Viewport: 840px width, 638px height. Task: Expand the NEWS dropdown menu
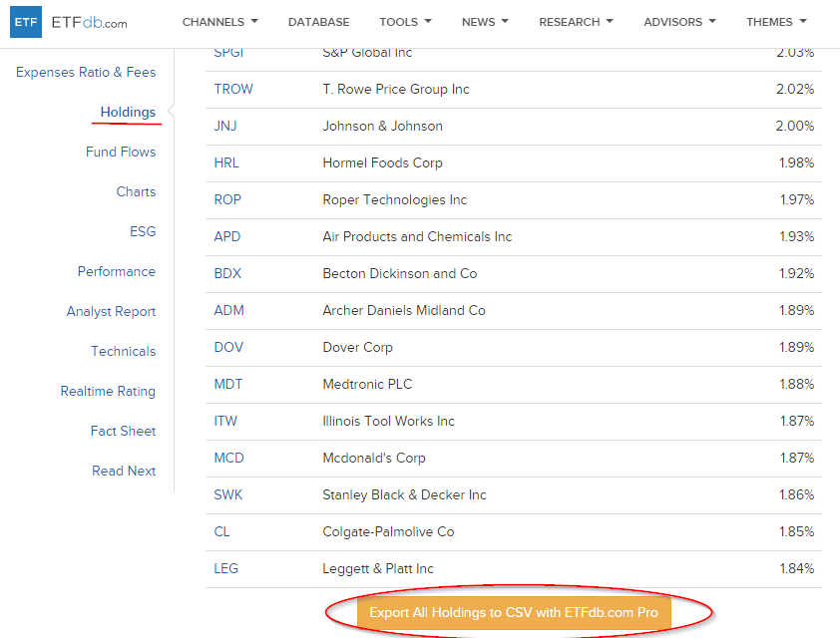[x=485, y=22]
